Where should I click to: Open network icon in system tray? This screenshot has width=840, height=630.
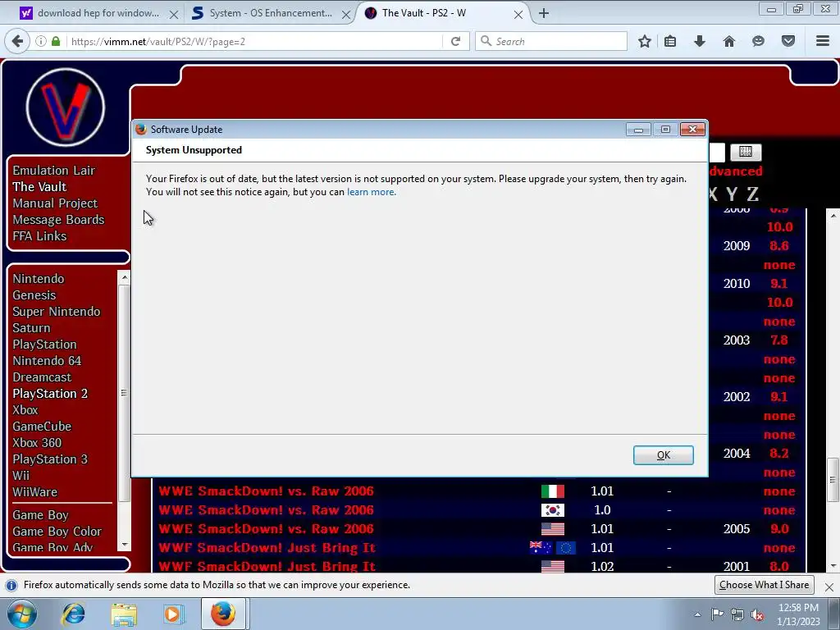point(737,614)
